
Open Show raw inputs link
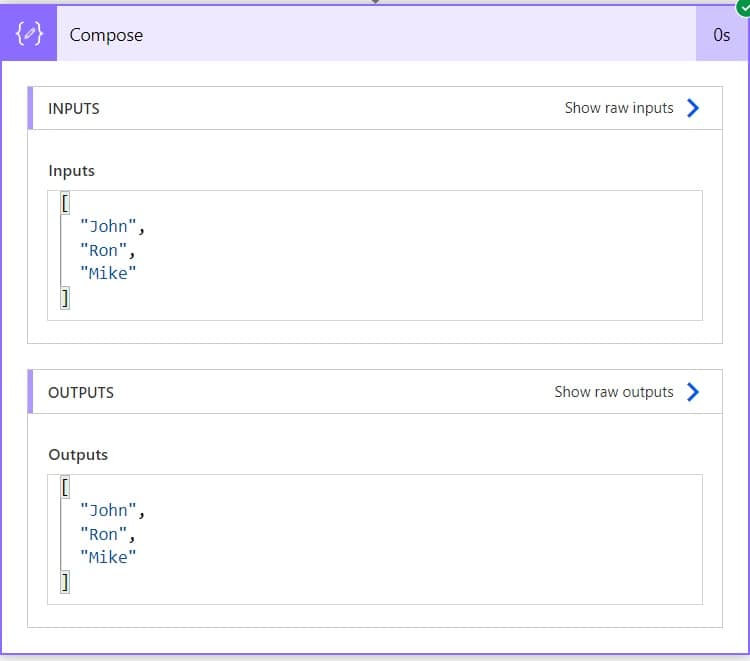pyautogui.click(x=619, y=108)
